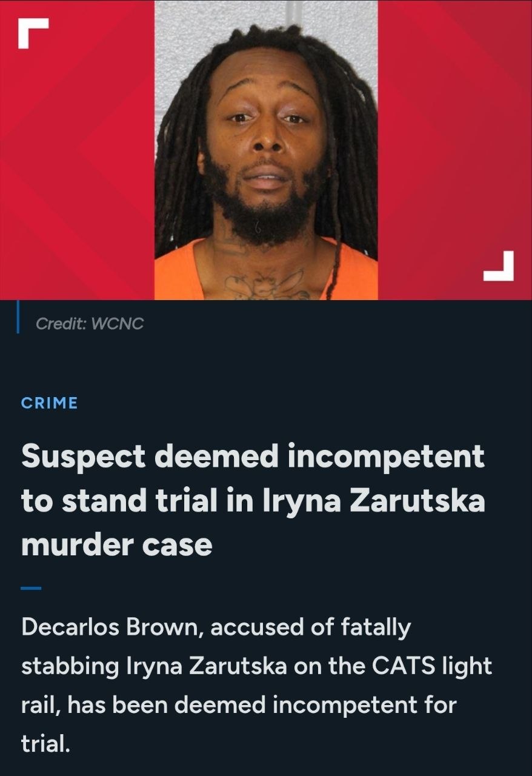Tap the booking photo in the banner
This screenshot has width=532, height=776.
(x=266, y=150)
